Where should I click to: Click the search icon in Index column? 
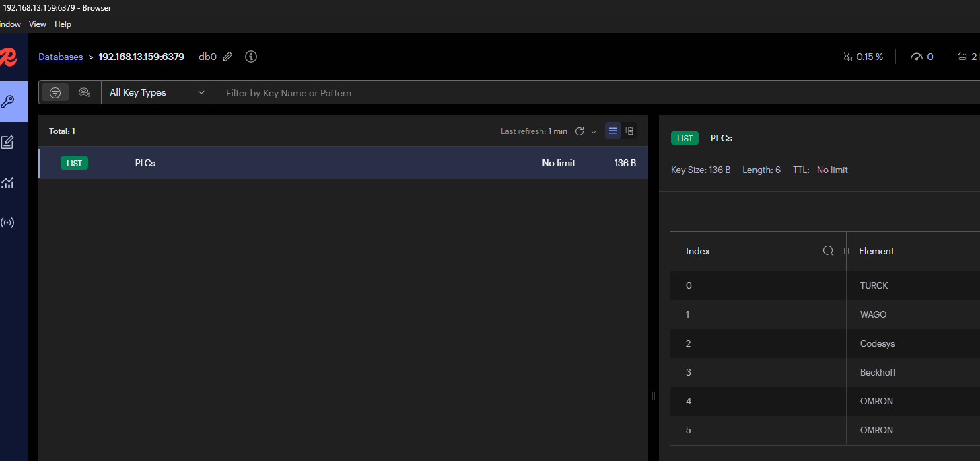[x=829, y=251]
